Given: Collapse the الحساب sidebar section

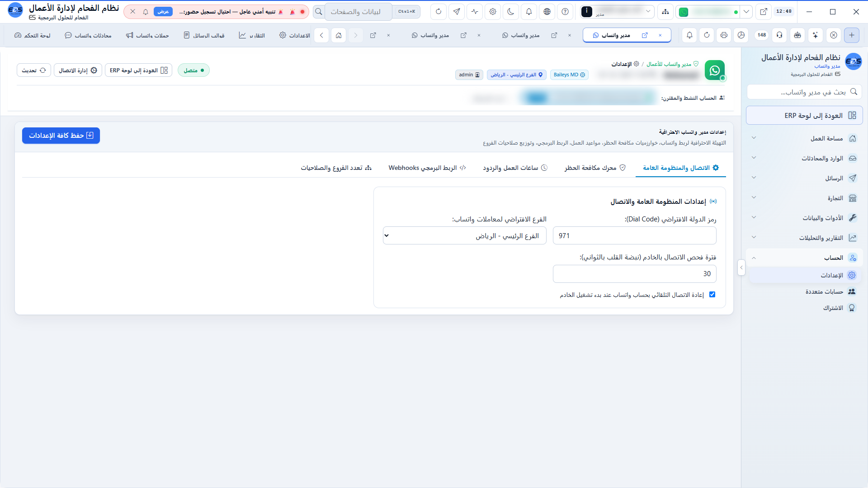Looking at the screenshot, I should [804, 258].
